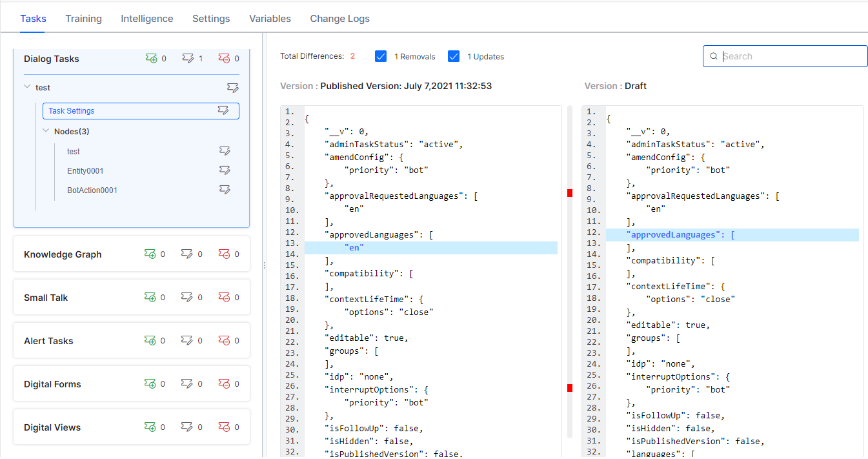Switch to the Training tab
The width and height of the screenshot is (868, 459).
pyautogui.click(x=83, y=19)
